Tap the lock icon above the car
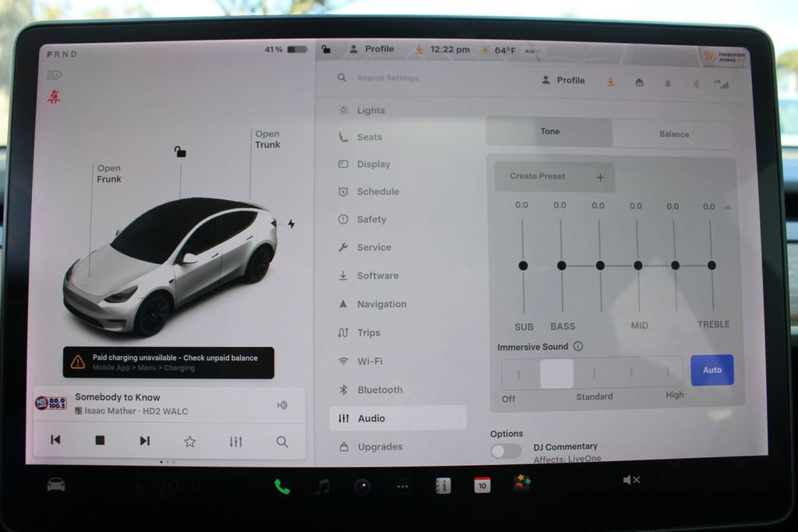798x532 pixels. click(x=180, y=153)
